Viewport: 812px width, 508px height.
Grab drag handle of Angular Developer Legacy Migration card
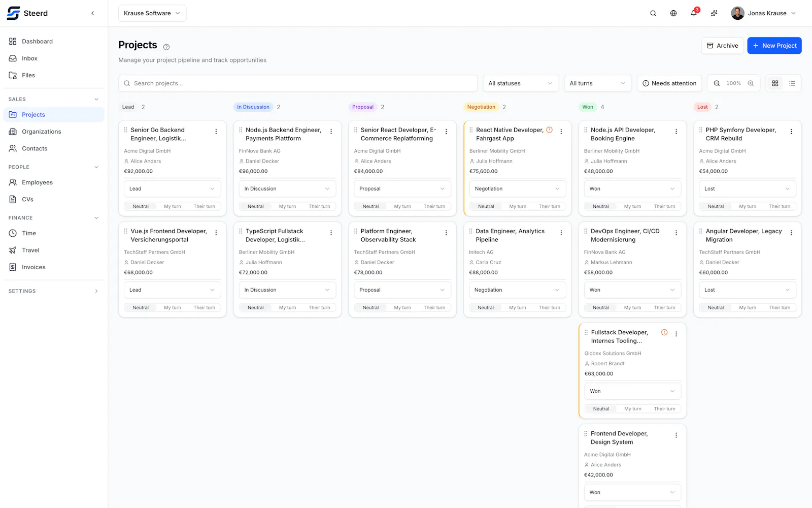pos(701,231)
